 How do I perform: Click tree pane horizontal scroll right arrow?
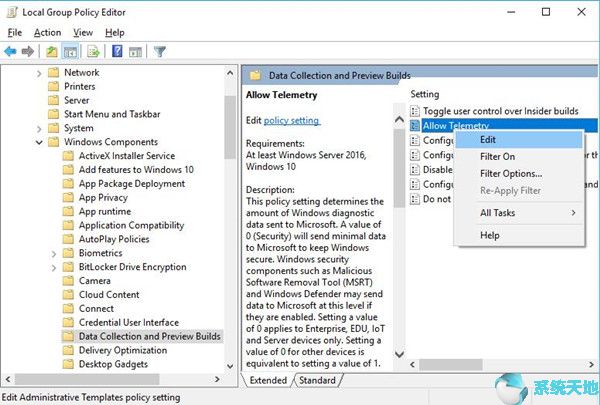pyautogui.click(x=217, y=379)
